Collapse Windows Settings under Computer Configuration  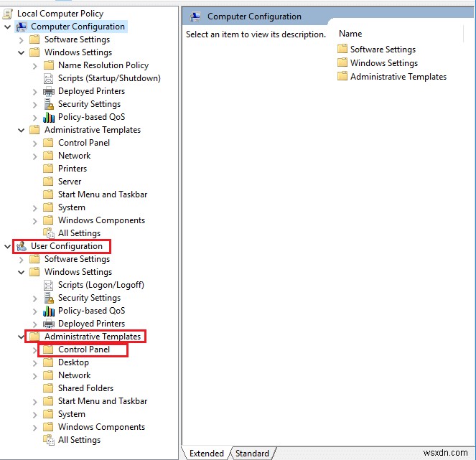coord(21,53)
